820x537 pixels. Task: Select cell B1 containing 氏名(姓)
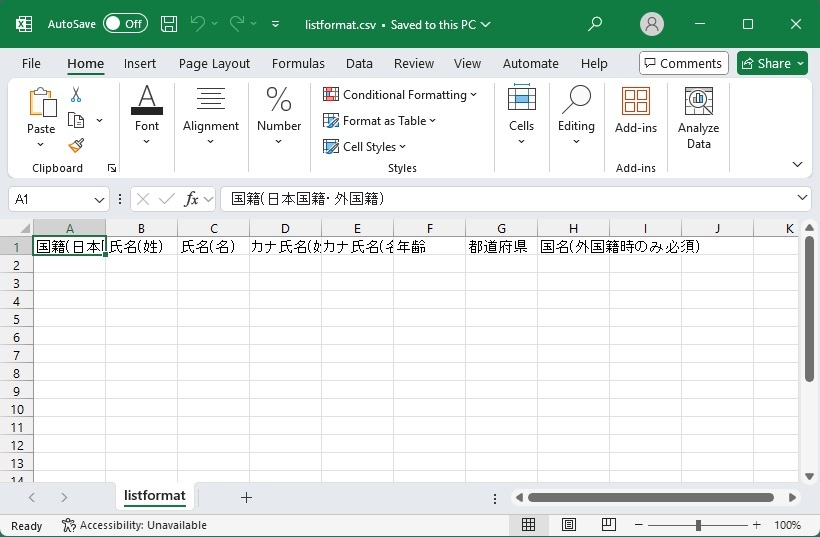point(141,246)
